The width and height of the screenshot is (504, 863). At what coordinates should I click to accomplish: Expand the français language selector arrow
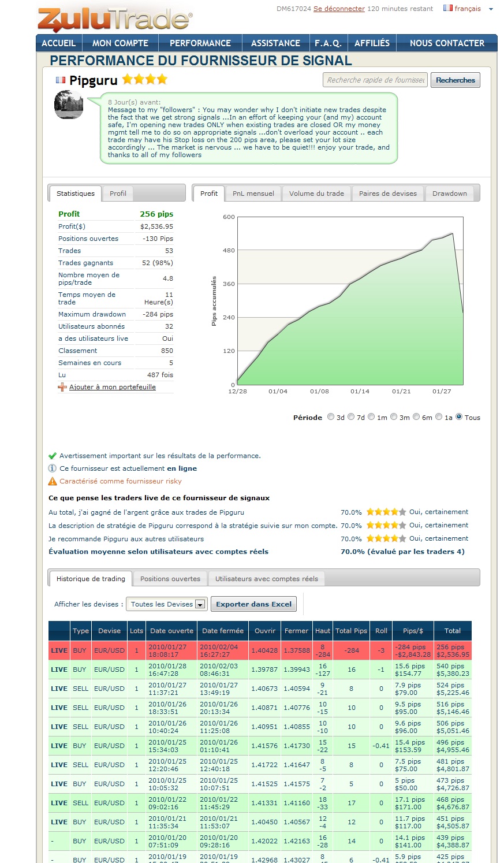[491, 9]
